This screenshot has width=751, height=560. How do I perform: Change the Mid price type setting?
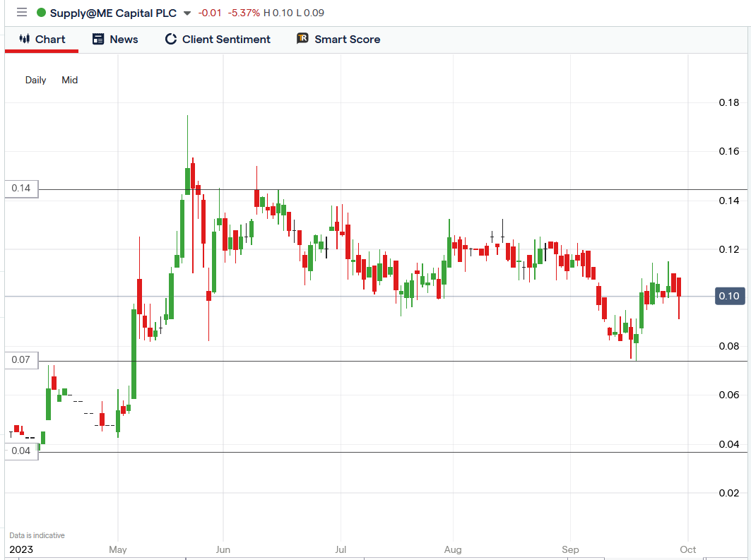coord(69,80)
